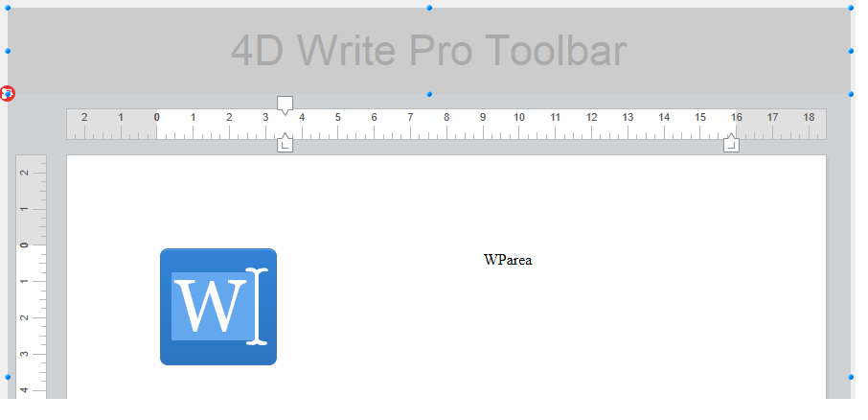Viewport: 868px width, 420px height.
Task: Click the blue handle right of toolbar title
Action: (851, 51)
